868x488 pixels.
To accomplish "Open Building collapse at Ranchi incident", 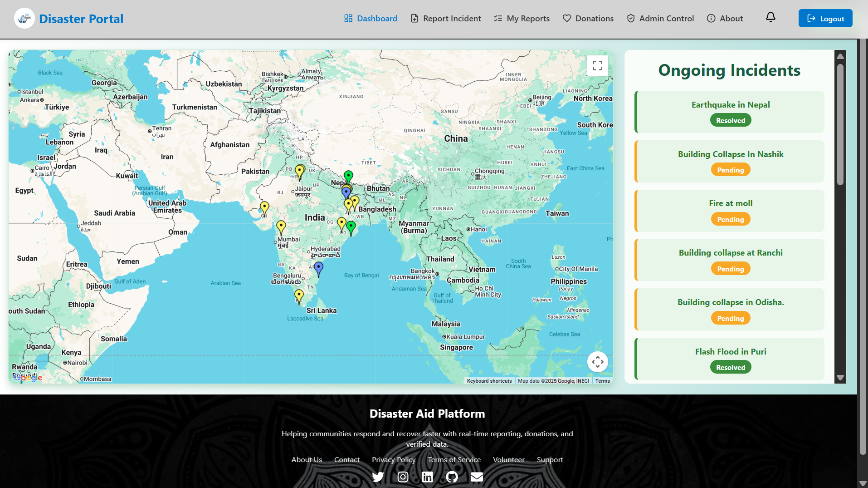I will pyautogui.click(x=730, y=260).
